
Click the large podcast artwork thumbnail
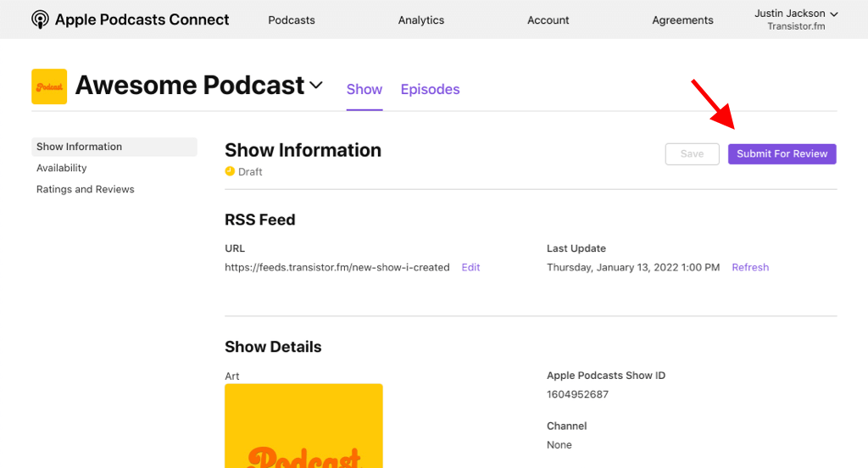coord(303,426)
